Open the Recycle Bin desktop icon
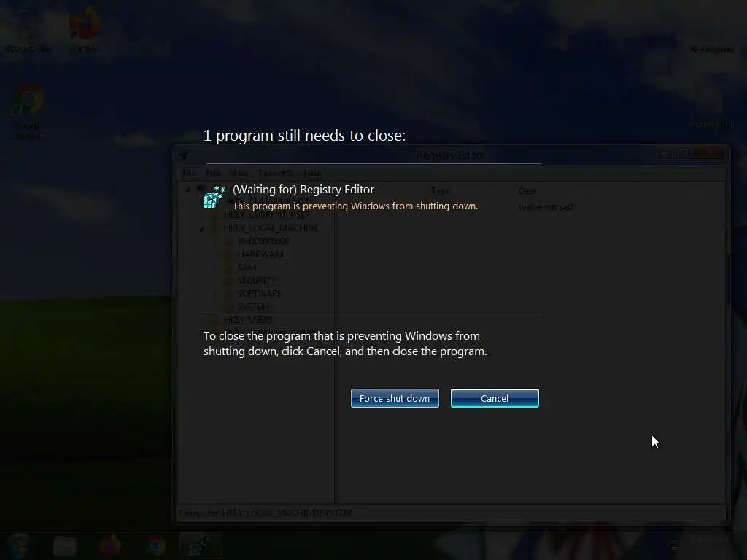Screen dimensions: 747x560 click(28, 29)
